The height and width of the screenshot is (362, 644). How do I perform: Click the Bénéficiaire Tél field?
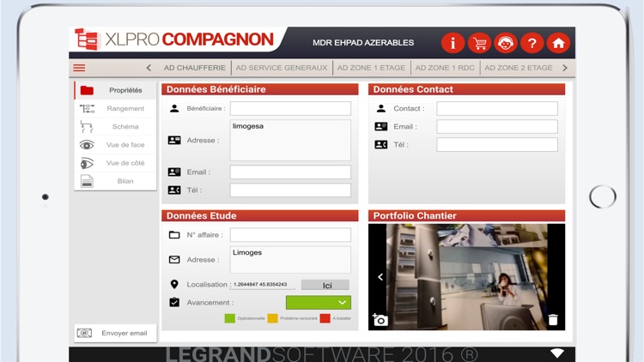click(290, 190)
